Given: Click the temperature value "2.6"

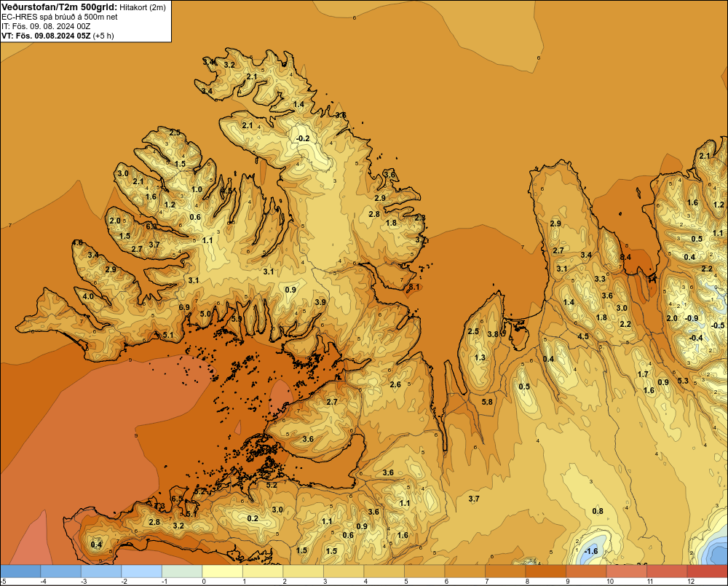Looking at the screenshot, I should click(x=395, y=384).
